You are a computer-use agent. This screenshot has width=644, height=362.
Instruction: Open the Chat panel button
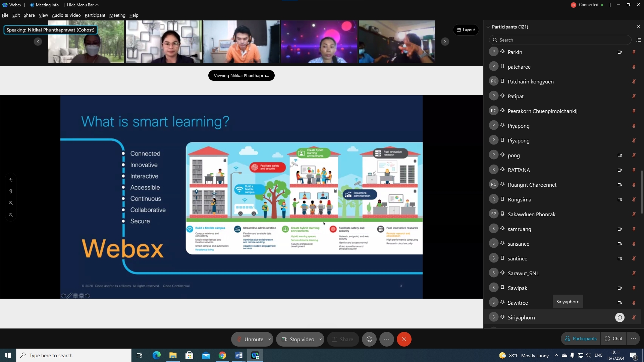point(613,339)
